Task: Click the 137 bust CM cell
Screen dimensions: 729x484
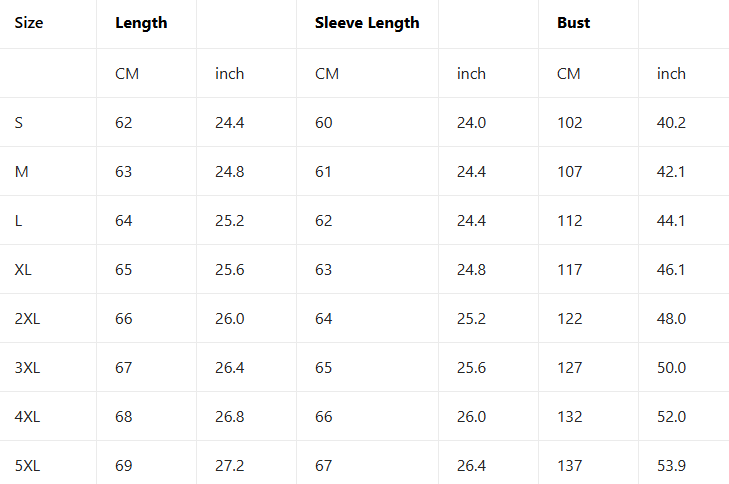Action: click(570, 466)
